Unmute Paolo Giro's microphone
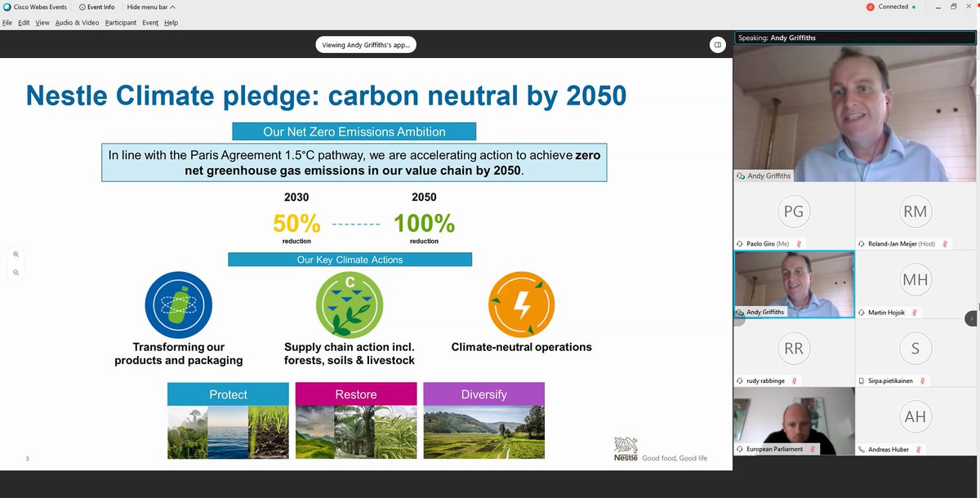This screenshot has width=980, height=498. pyautogui.click(x=798, y=242)
